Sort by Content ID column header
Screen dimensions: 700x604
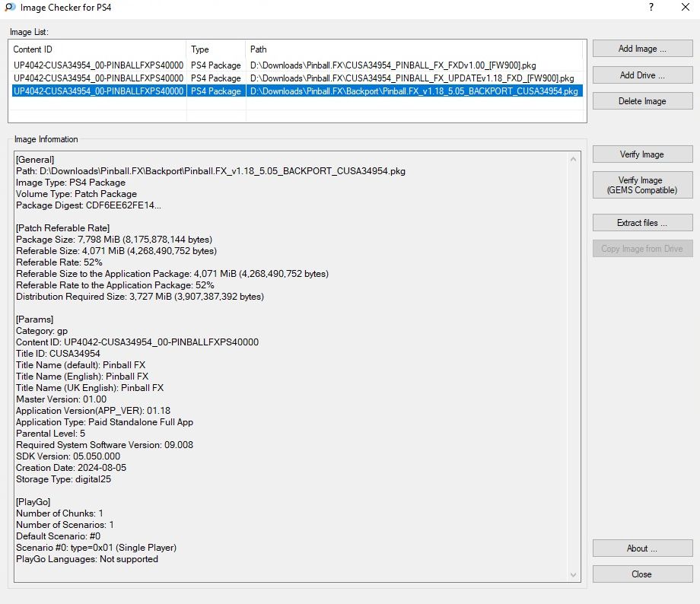pyautogui.click(x=97, y=49)
